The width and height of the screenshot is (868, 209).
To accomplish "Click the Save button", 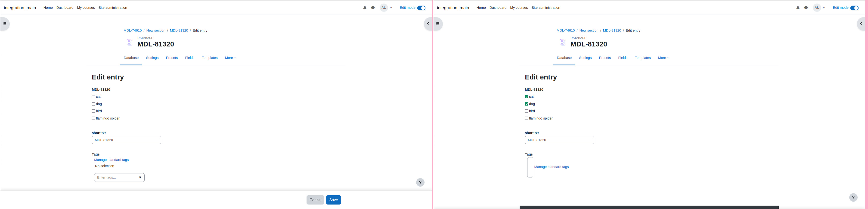I will click(x=333, y=200).
